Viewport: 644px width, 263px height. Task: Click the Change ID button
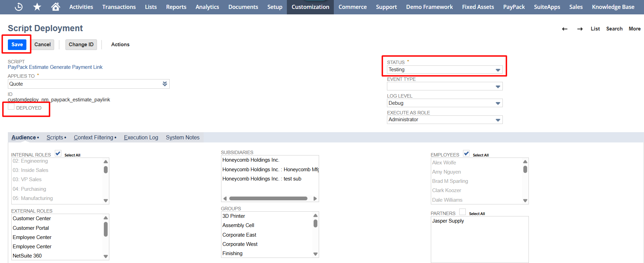point(81,45)
